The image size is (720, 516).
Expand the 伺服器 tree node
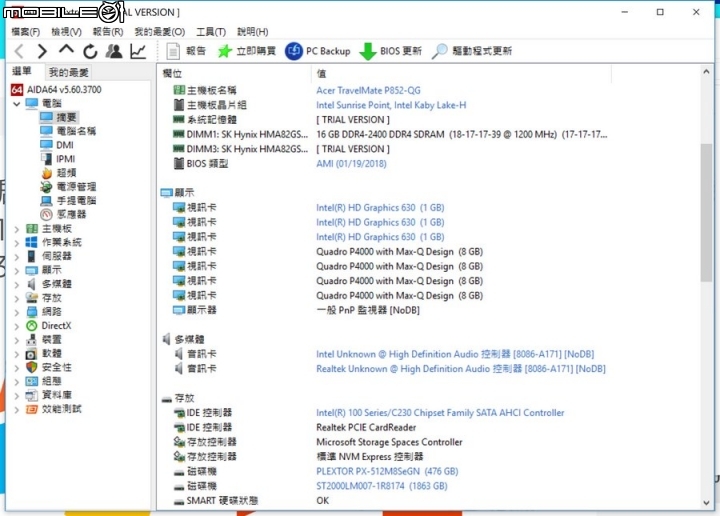[x=17, y=257]
